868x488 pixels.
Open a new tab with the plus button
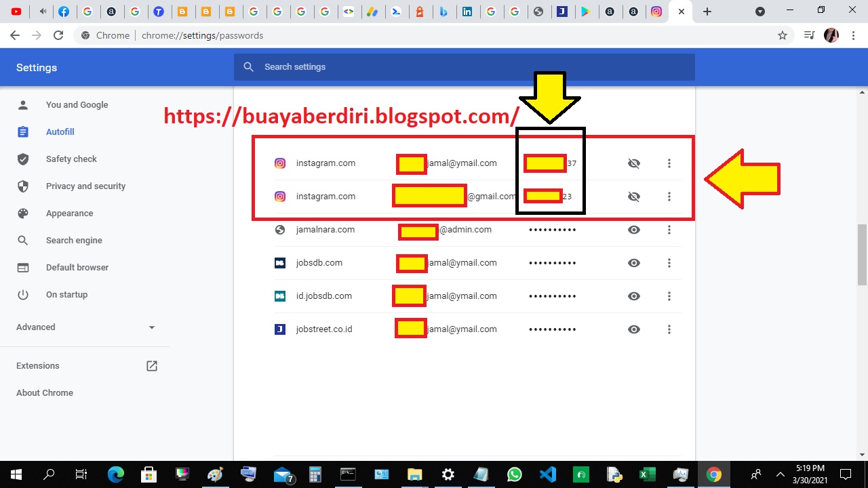707,12
